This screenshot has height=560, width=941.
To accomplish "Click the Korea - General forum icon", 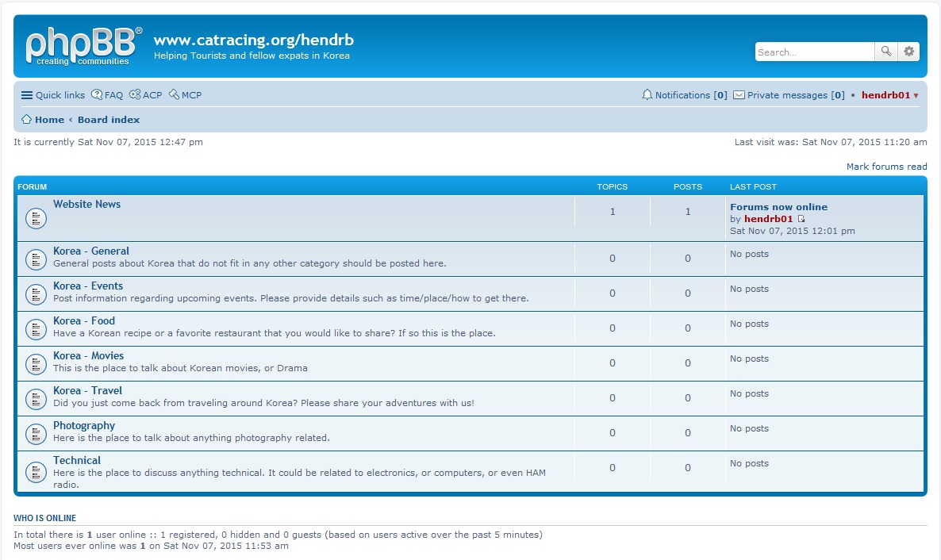I will pos(36,259).
